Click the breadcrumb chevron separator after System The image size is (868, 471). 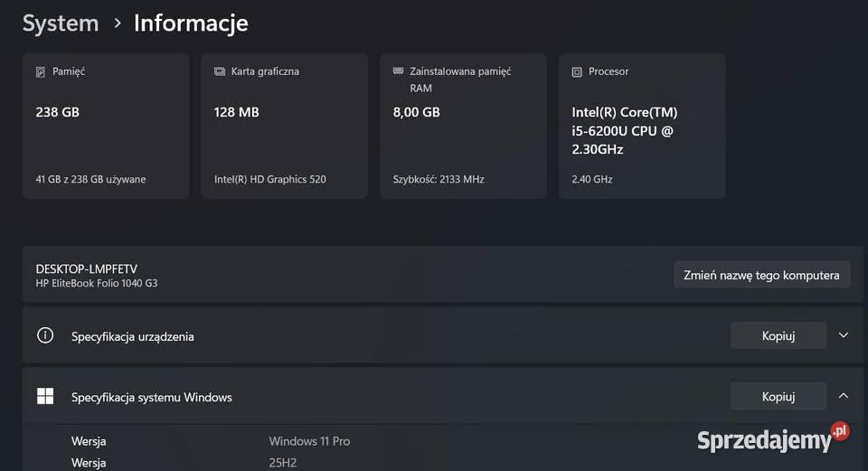[x=117, y=24]
